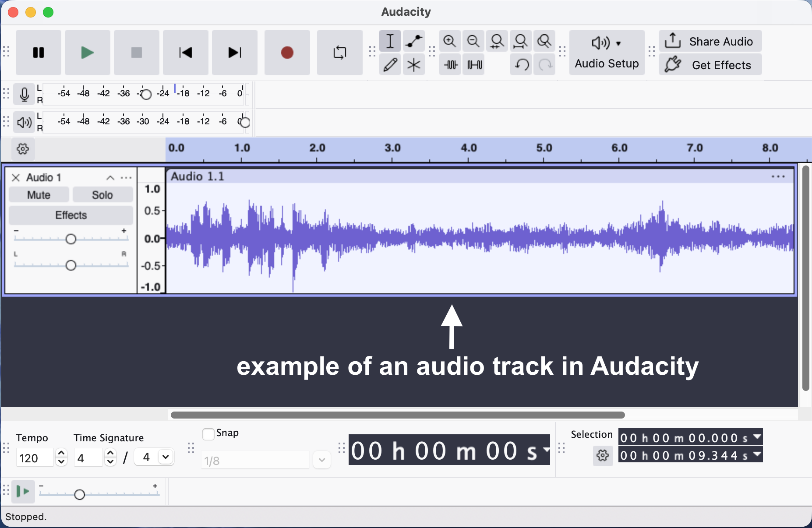Click the Play-at-speed button

[23, 492]
